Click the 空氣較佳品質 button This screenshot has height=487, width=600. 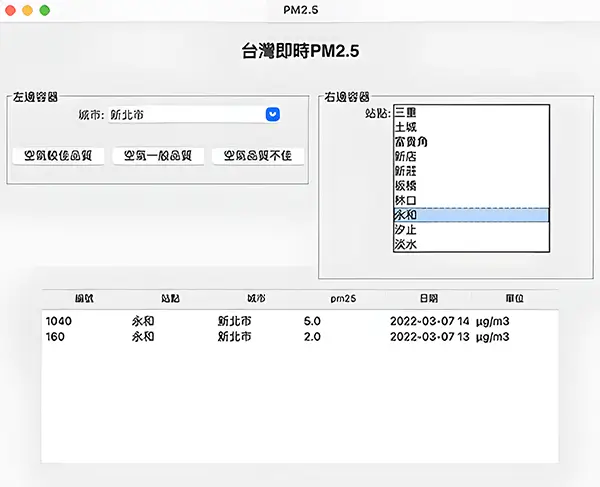coord(58,156)
